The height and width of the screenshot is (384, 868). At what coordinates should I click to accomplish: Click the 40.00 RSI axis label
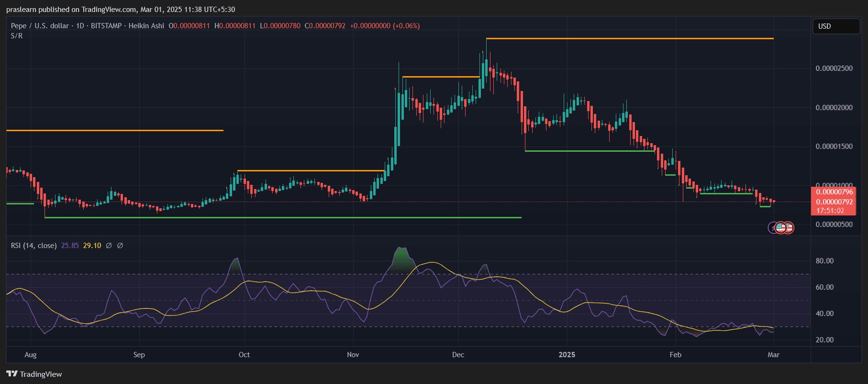tap(824, 314)
